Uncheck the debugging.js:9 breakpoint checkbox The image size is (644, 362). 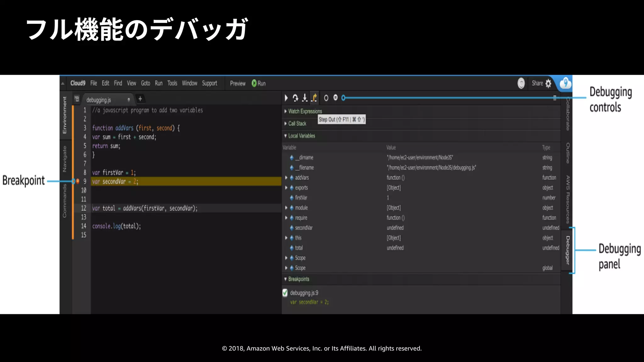click(x=285, y=293)
